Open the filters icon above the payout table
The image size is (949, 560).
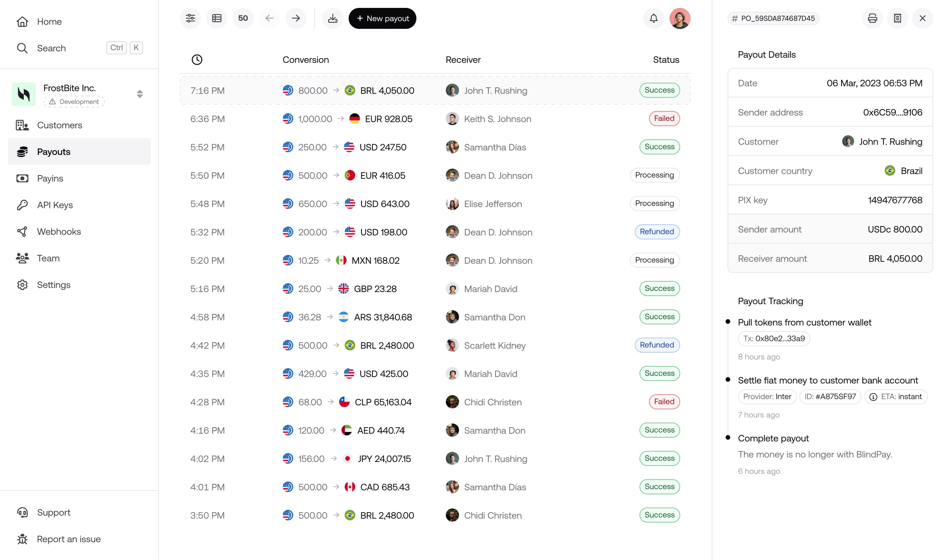coord(191,18)
